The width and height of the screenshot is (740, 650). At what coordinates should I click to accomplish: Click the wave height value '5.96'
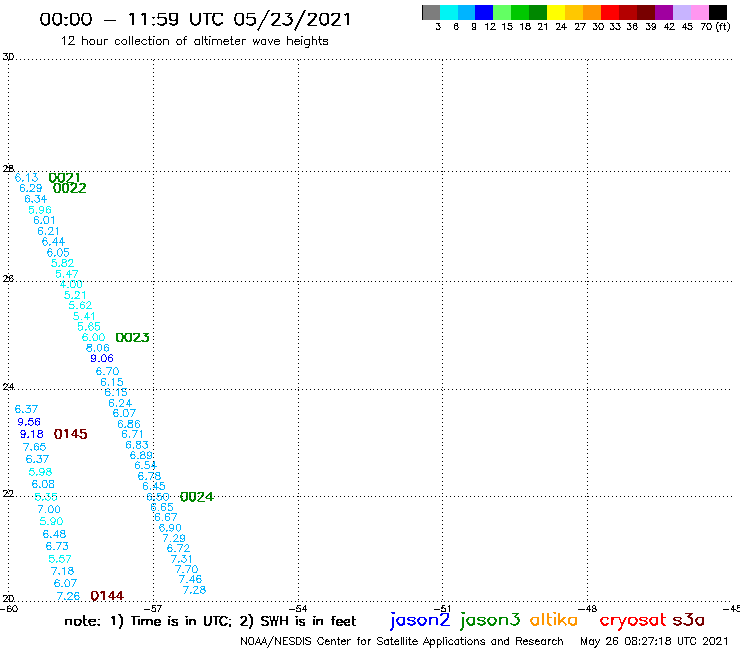[x=40, y=210]
